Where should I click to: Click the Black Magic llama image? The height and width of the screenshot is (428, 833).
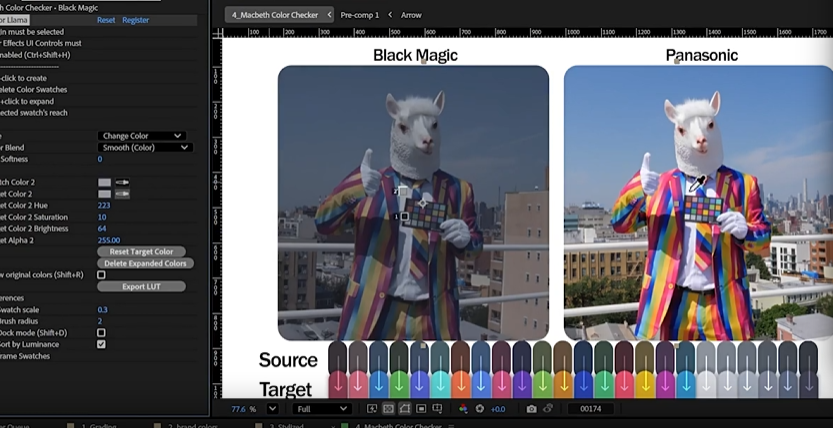[x=413, y=203]
